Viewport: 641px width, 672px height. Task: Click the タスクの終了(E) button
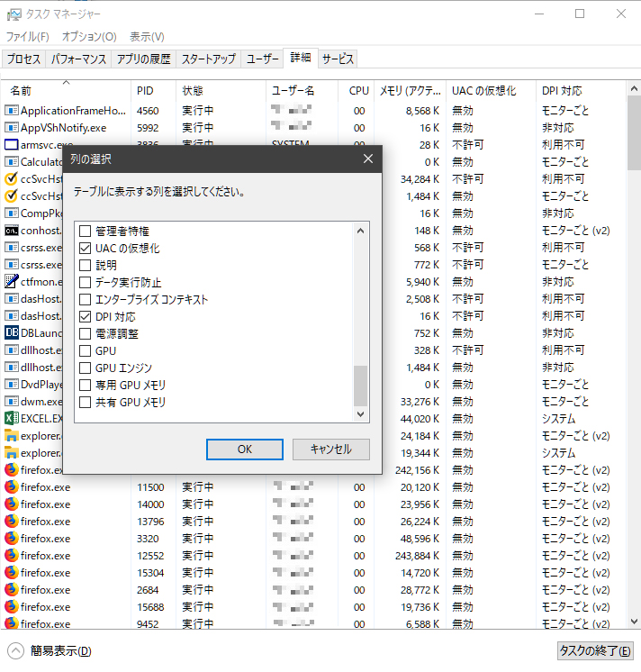(595, 651)
